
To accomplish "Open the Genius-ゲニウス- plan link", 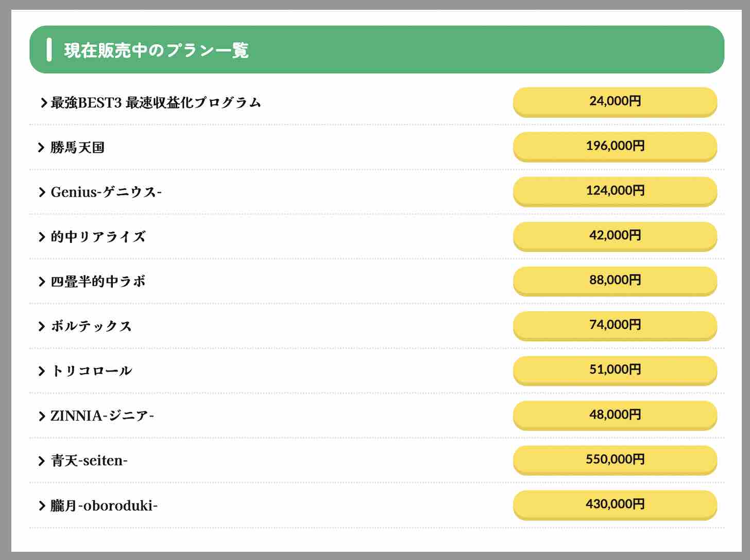I will tap(106, 191).
